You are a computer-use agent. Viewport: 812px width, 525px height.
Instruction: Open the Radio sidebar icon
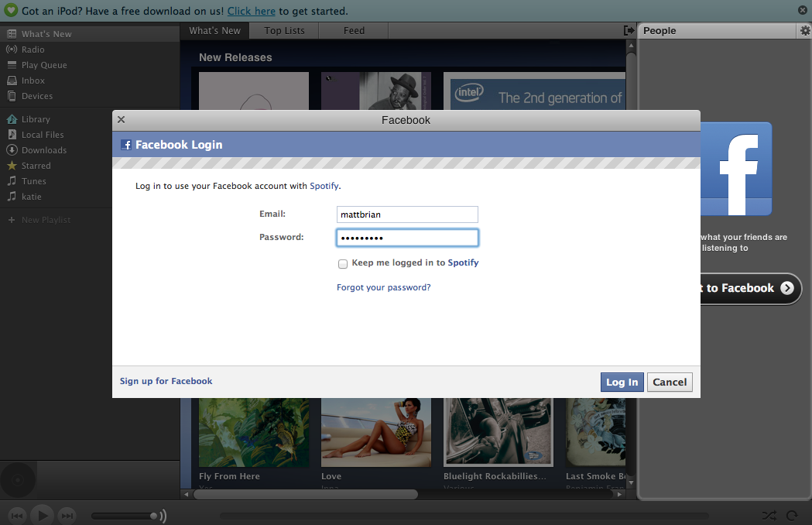click(12, 50)
